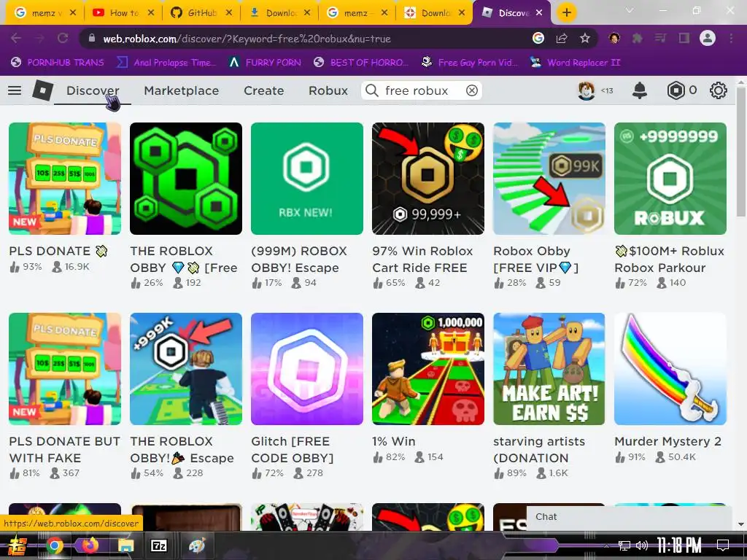Switch to the YouTube How to tab

coord(123,13)
